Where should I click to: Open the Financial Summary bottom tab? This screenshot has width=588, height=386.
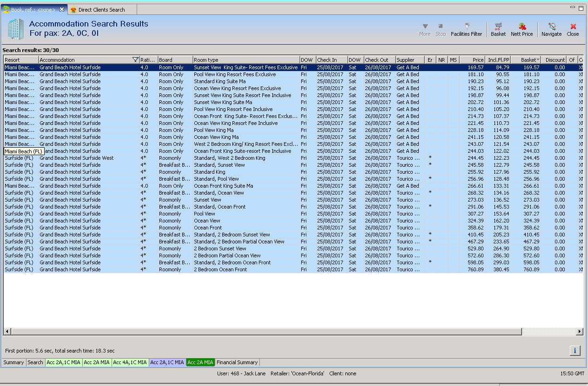click(x=237, y=362)
